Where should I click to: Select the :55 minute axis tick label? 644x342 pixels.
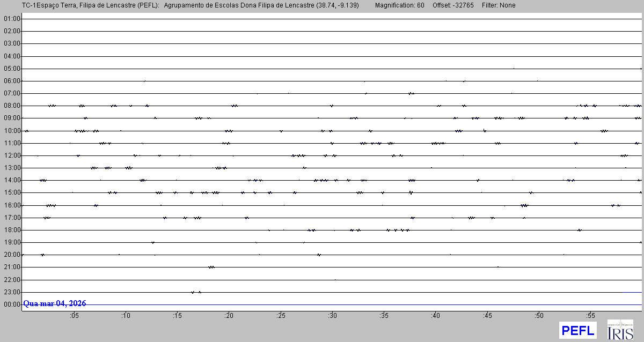[x=590, y=316]
